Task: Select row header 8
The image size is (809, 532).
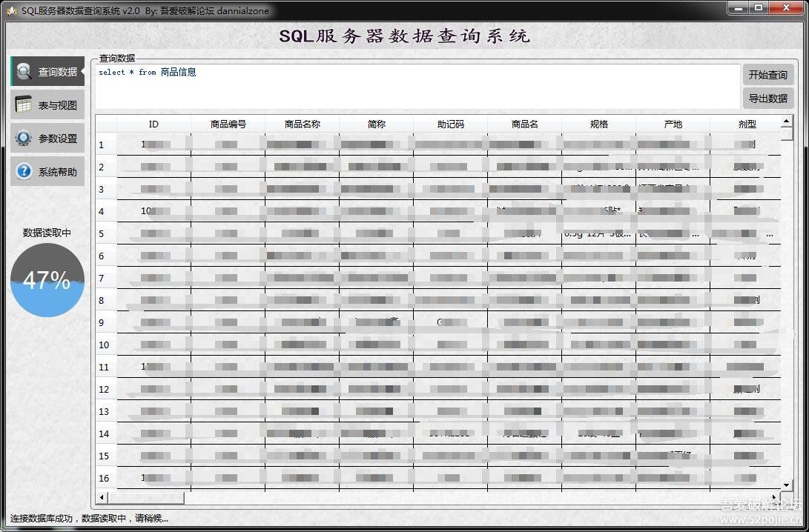Action: coord(106,300)
